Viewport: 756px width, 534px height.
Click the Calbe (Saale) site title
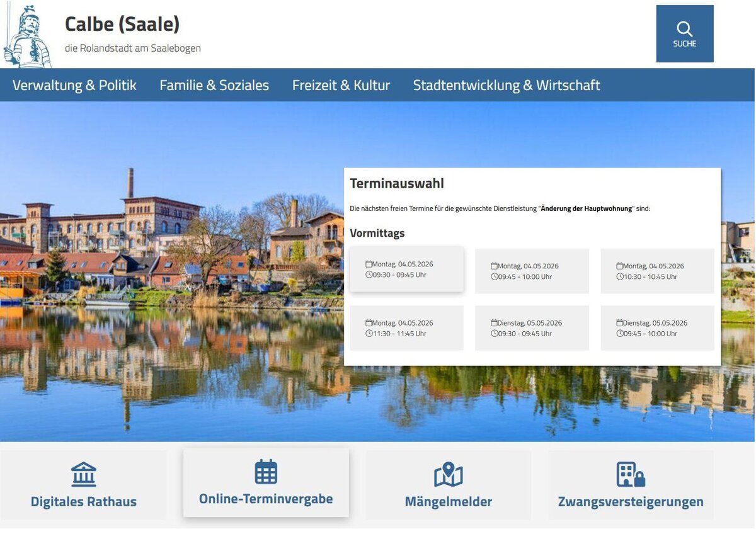(x=122, y=24)
